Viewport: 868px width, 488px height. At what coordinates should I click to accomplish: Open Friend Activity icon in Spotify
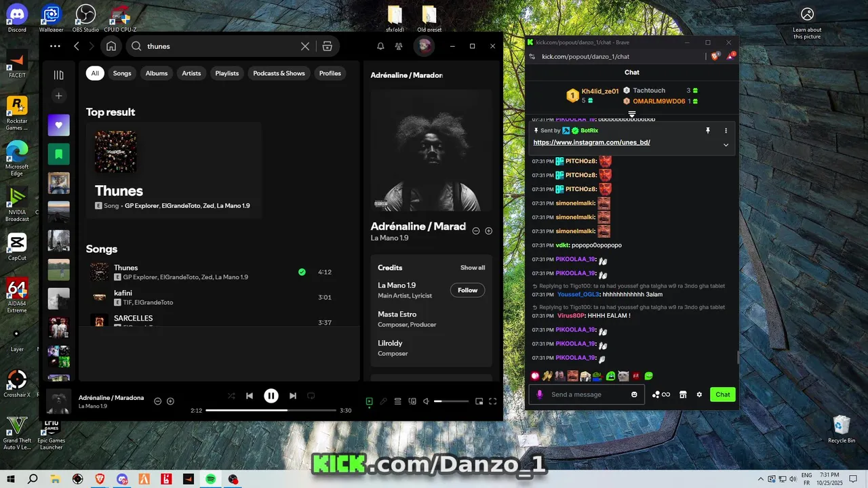point(399,46)
